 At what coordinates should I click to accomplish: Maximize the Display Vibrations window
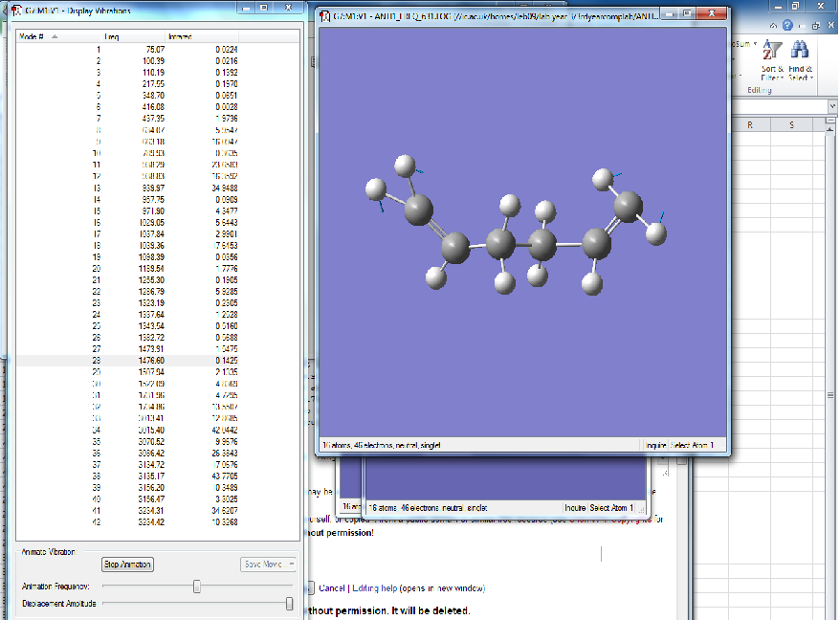coord(264,10)
